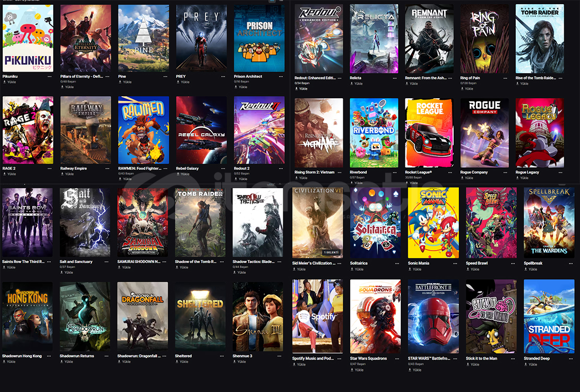Image resolution: width=580 pixels, height=392 pixels.
Task: Open the ellipsis menu for Stick it to the Man
Action: click(513, 359)
